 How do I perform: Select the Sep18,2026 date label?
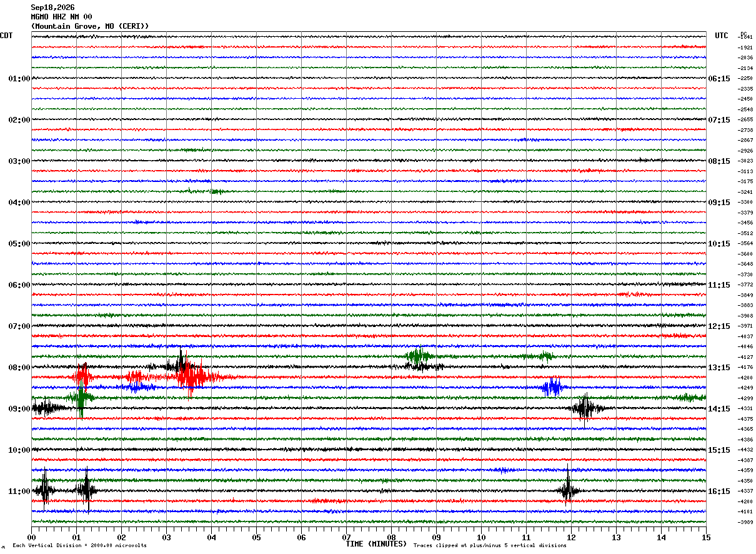click(x=52, y=8)
